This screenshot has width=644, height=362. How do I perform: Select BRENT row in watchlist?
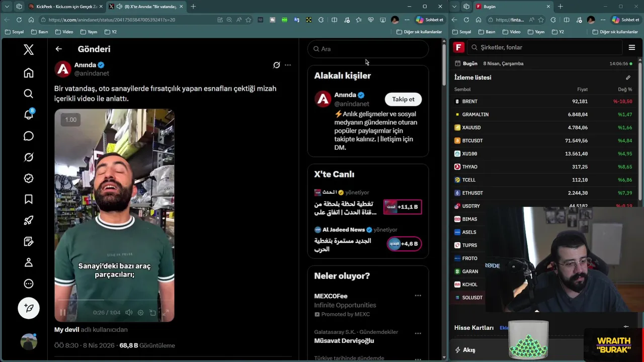click(543, 101)
